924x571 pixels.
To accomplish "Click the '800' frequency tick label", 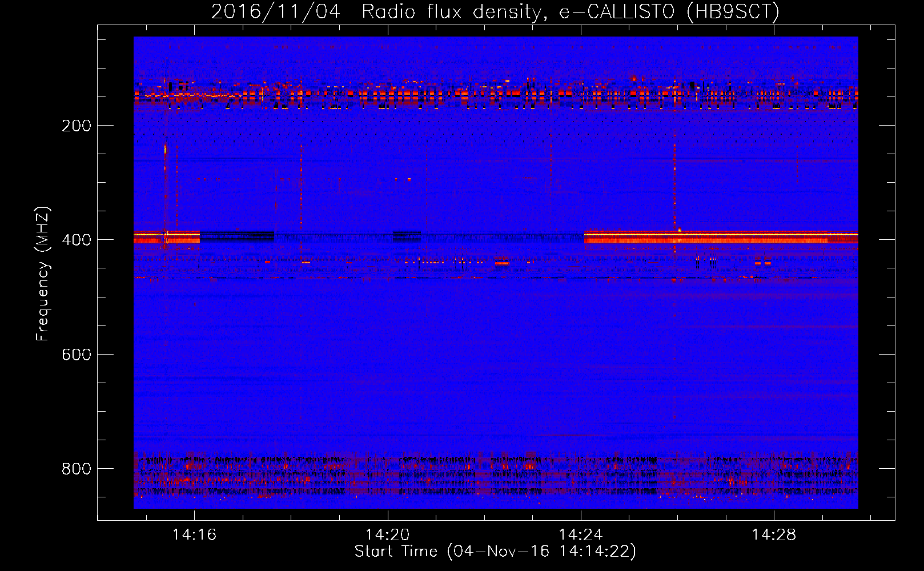I will click(x=77, y=469).
